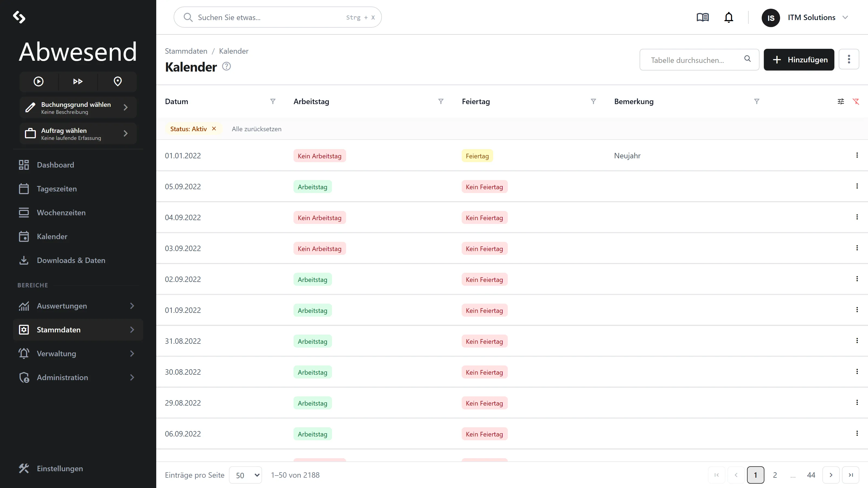Expand Administration section

78,378
